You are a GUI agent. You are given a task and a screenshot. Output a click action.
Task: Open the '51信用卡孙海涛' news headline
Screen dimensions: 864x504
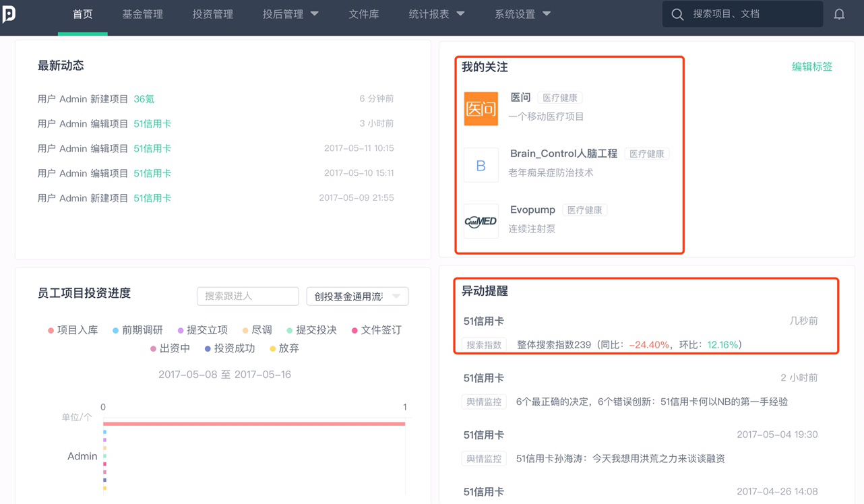(x=620, y=458)
